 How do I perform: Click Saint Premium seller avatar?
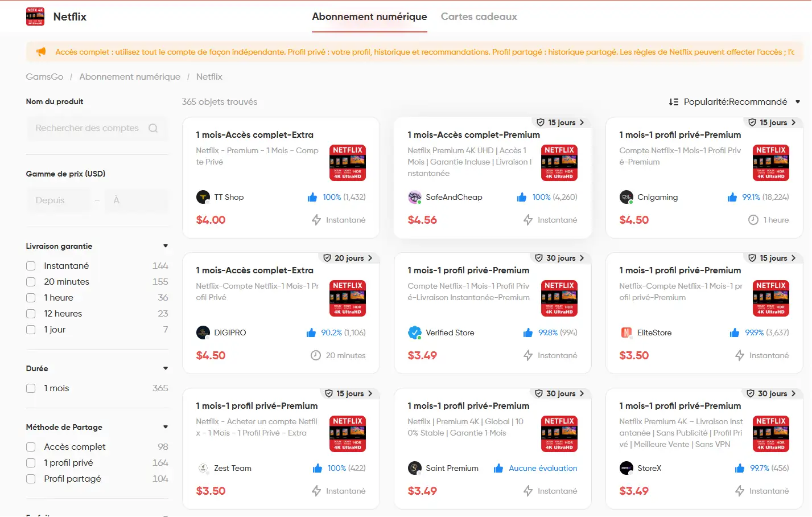[x=415, y=468]
